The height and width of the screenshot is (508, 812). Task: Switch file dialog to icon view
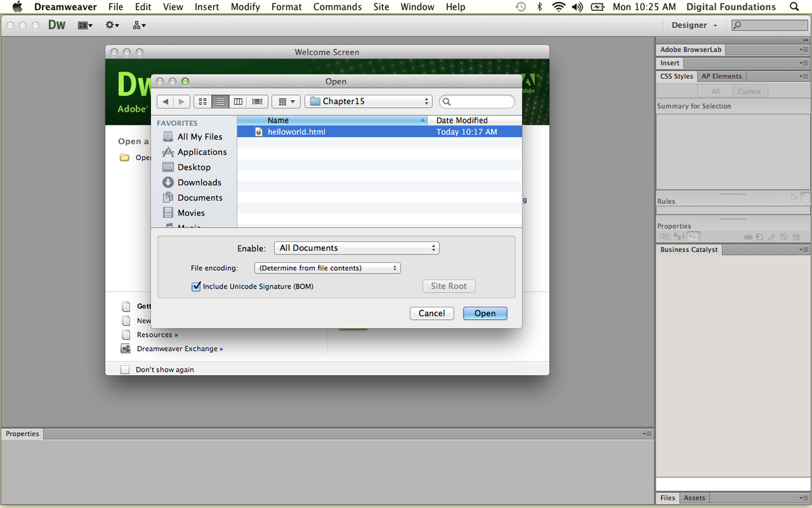click(x=202, y=102)
